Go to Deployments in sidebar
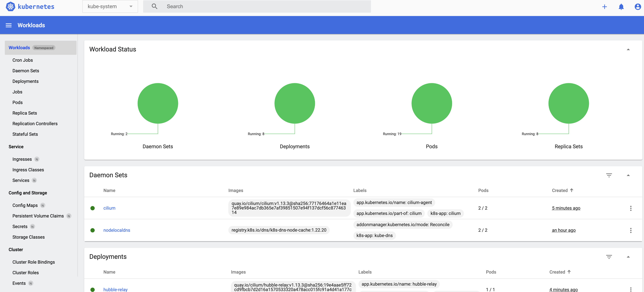Viewport: 644px width, 292px height. 25,81
